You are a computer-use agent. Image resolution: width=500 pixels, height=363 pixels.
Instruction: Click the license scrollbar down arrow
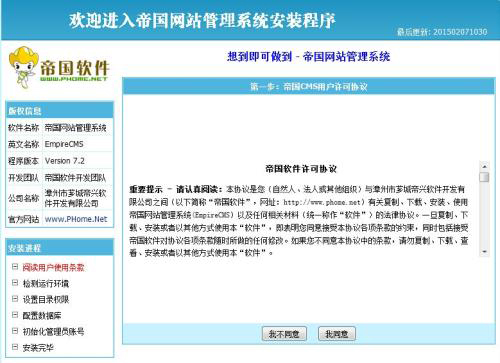pos(484,252)
